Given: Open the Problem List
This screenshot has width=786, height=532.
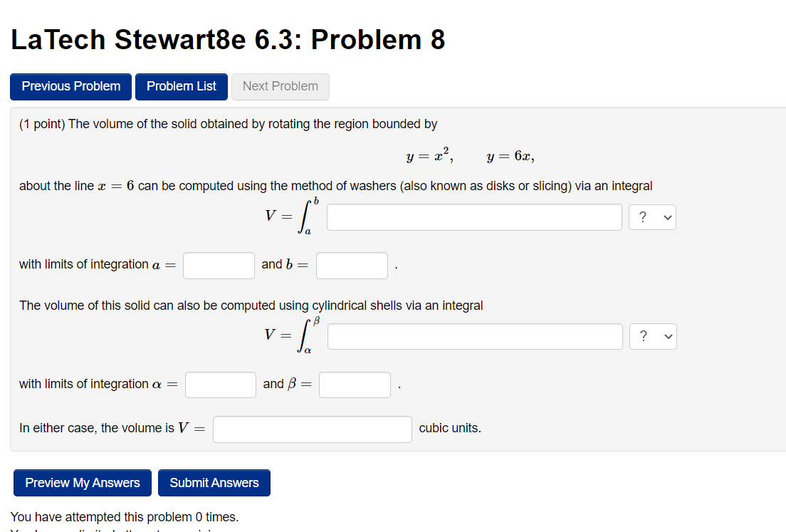Looking at the screenshot, I should click(181, 86).
